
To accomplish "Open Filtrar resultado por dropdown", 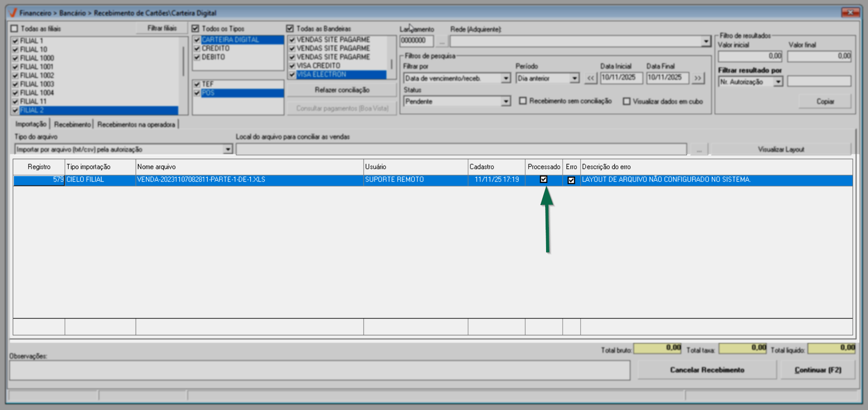I will point(779,82).
